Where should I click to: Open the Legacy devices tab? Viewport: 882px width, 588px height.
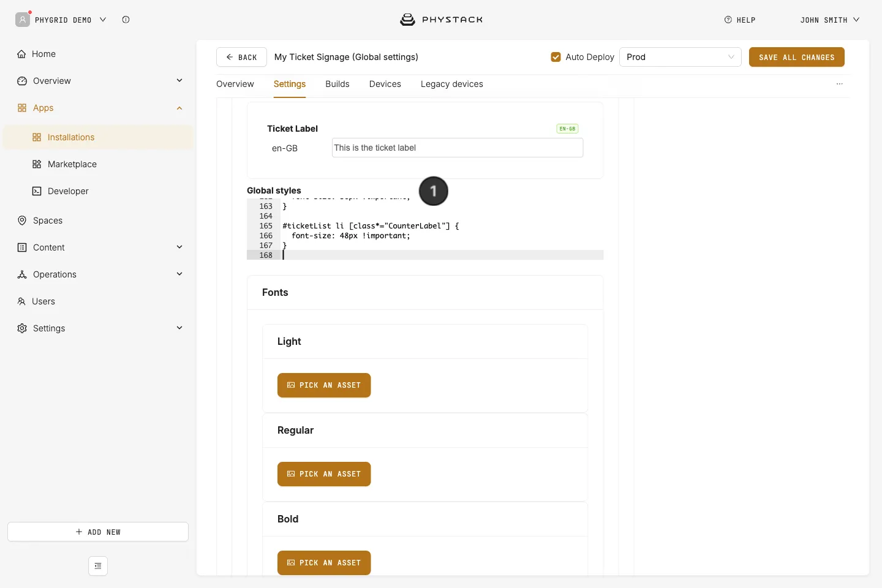point(452,84)
